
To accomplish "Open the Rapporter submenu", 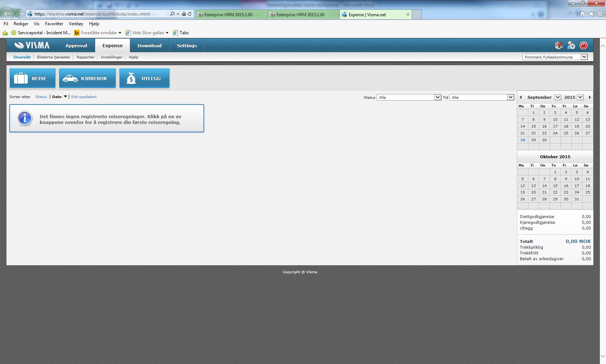I will coord(85,57).
